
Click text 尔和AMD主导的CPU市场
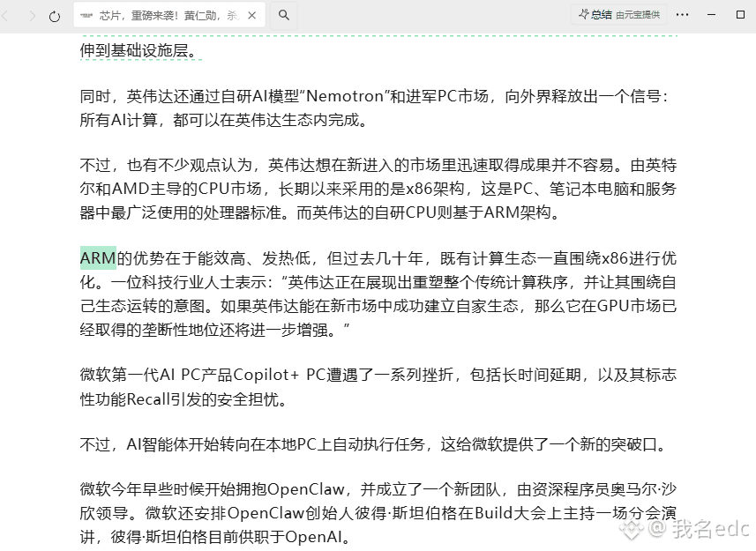coord(170,189)
